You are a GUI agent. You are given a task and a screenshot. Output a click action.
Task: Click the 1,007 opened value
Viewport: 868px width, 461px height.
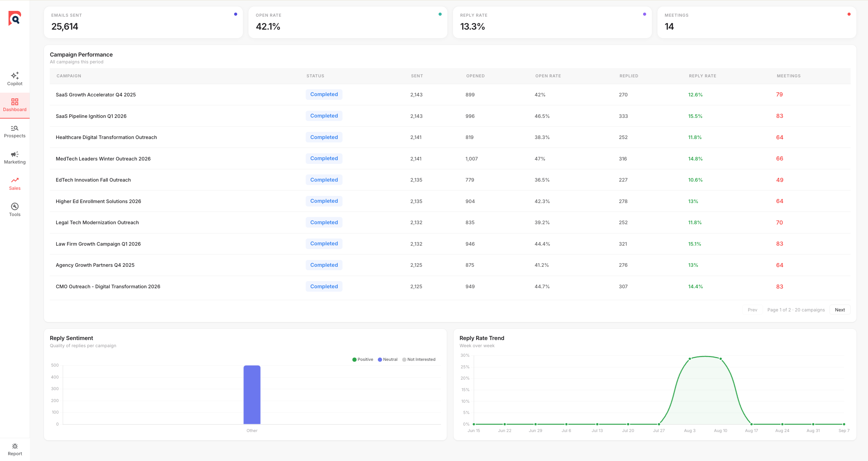coord(472,159)
